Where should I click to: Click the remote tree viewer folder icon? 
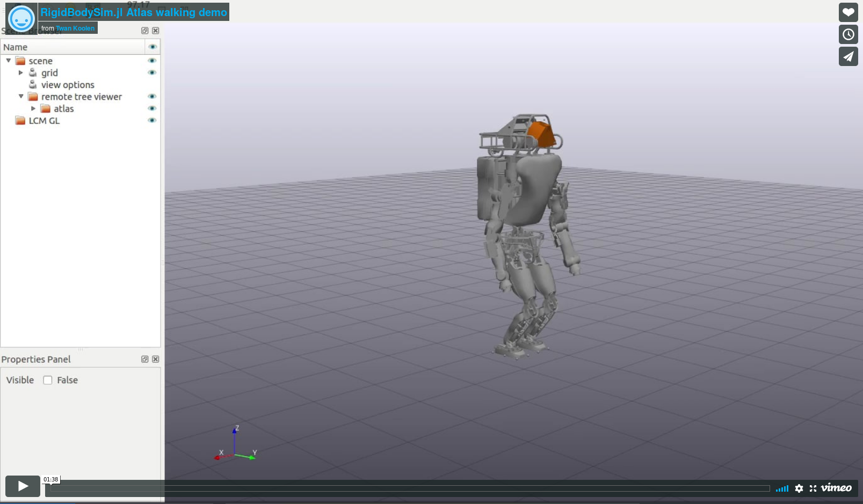pyautogui.click(x=33, y=97)
